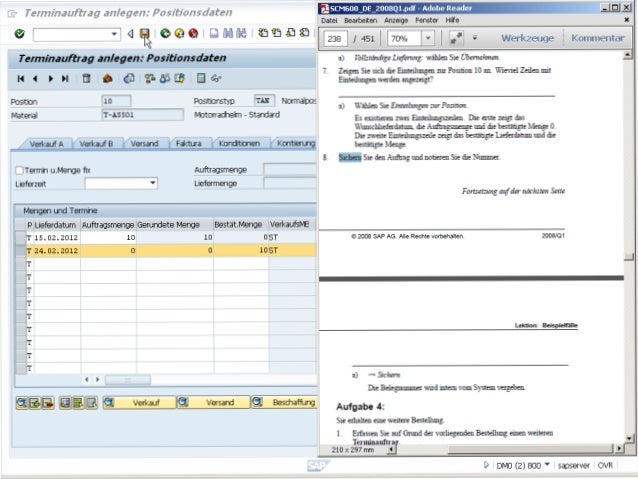Click the table horizontal scrollbar thumb
The width and height of the screenshot is (638, 479).
(x=128, y=380)
